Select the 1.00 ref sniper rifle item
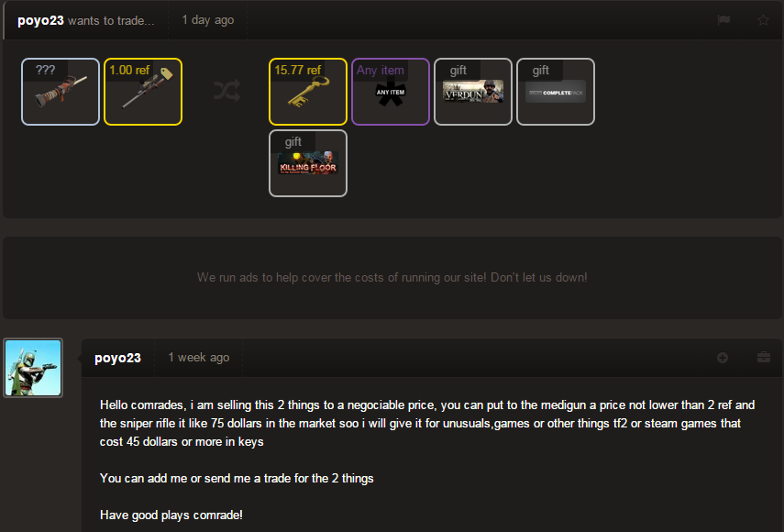 (143, 92)
